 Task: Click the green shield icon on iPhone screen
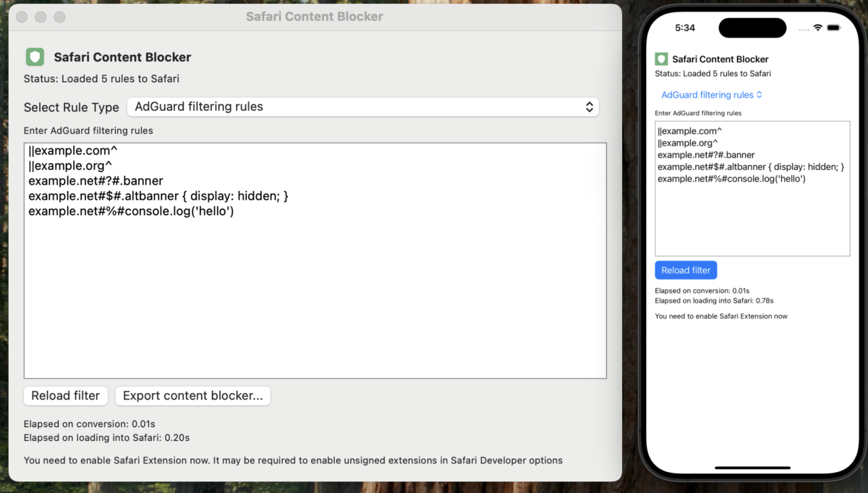tap(661, 59)
